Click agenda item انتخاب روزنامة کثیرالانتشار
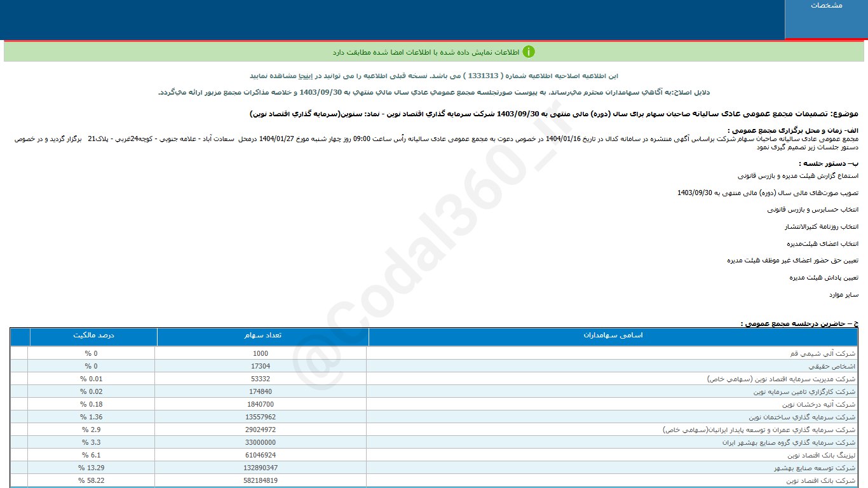The image size is (868, 488). tap(822, 226)
